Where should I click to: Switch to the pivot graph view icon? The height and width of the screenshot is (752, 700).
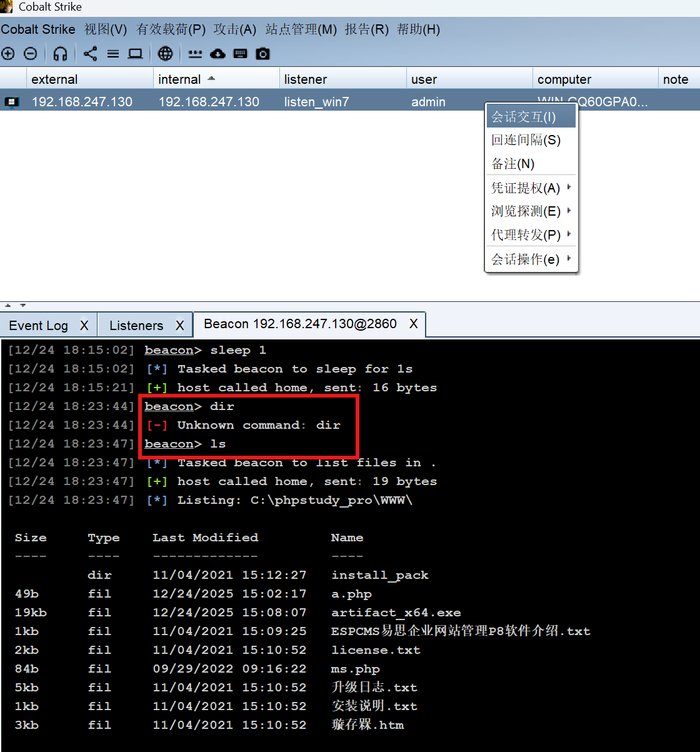pyautogui.click(x=91, y=54)
